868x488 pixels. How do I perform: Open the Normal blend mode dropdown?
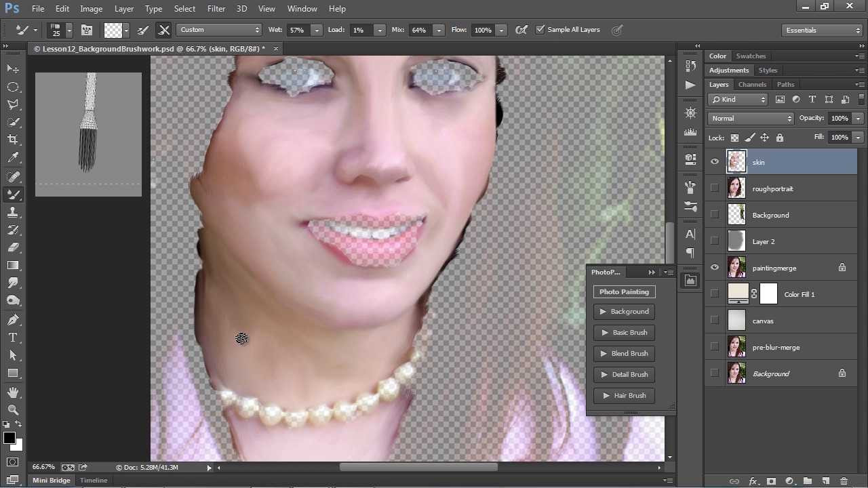tap(751, 119)
